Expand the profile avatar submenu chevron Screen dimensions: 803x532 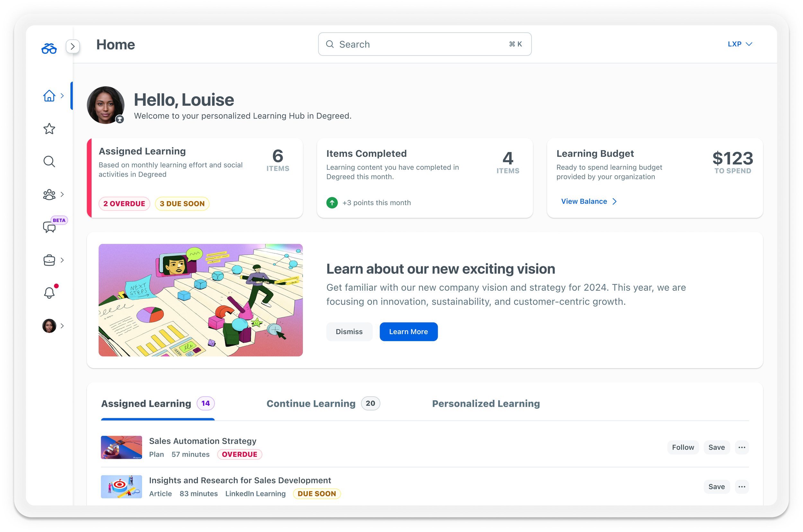pos(62,326)
